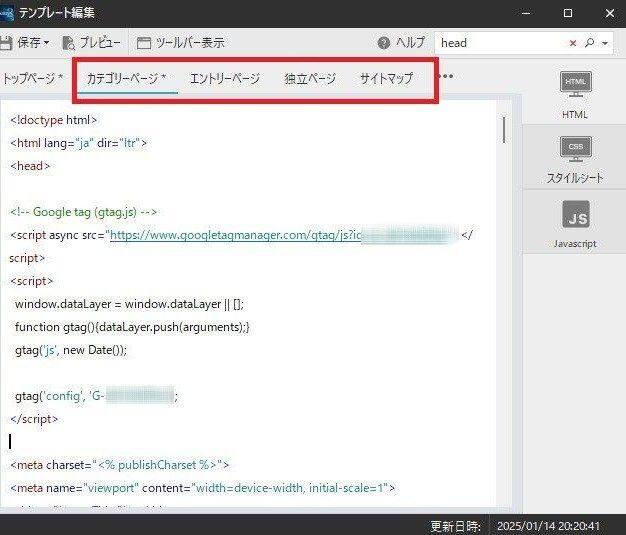Open the エントリーページ tab
The height and width of the screenshot is (535, 626).
[225, 79]
